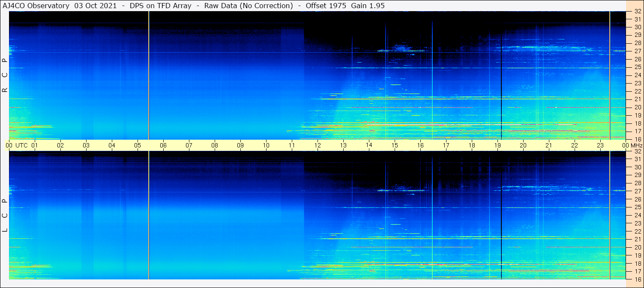
Task: Click hour label "11" on time axis
Action: point(292,145)
